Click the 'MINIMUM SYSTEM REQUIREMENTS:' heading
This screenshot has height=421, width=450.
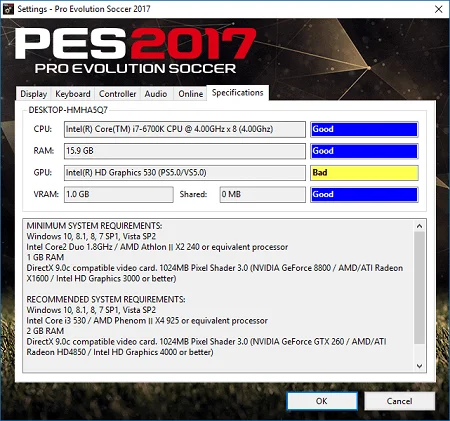(94, 226)
